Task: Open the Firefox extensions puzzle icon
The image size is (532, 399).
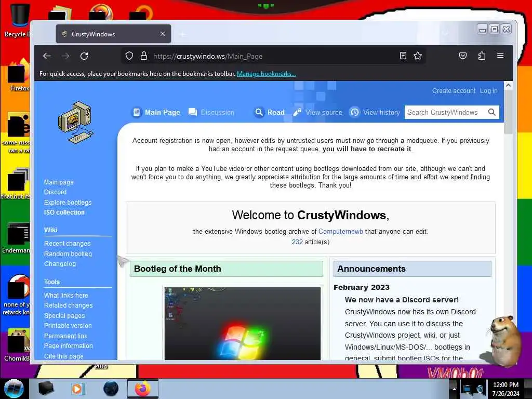Action: pyautogui.click(x=482, y=56)
